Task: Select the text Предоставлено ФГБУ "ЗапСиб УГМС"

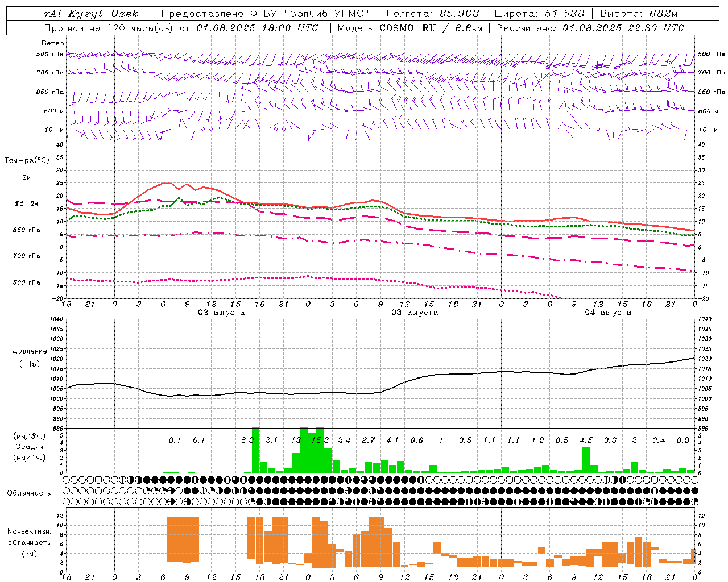Action: (x=265, y=14)
